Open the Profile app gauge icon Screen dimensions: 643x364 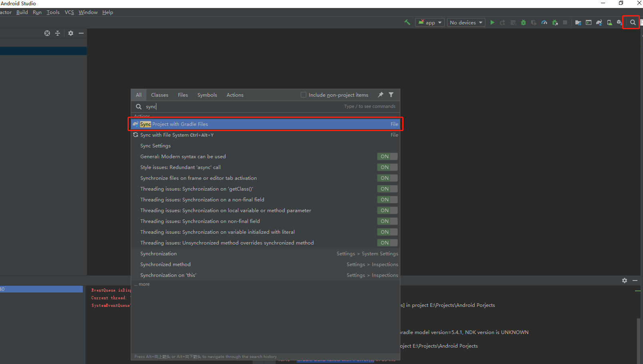(x=544, y=22)
